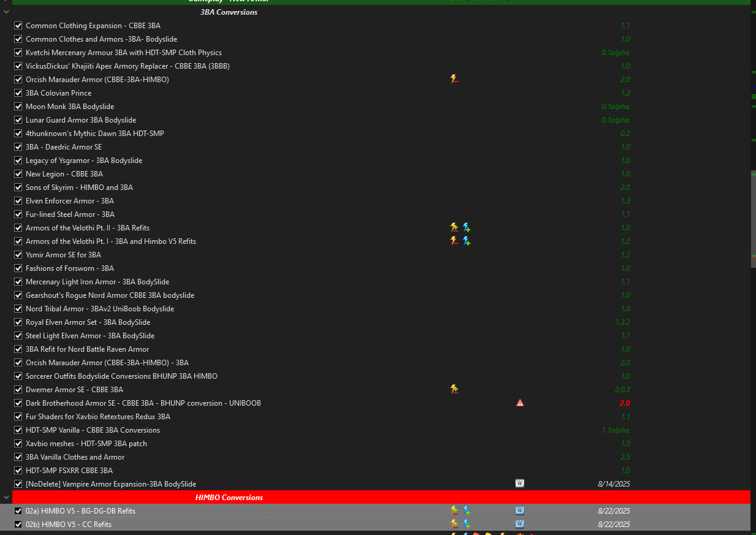Collapse the 3BA Conversions separator
The image size is (756, 535).
(x=6, y=12)
